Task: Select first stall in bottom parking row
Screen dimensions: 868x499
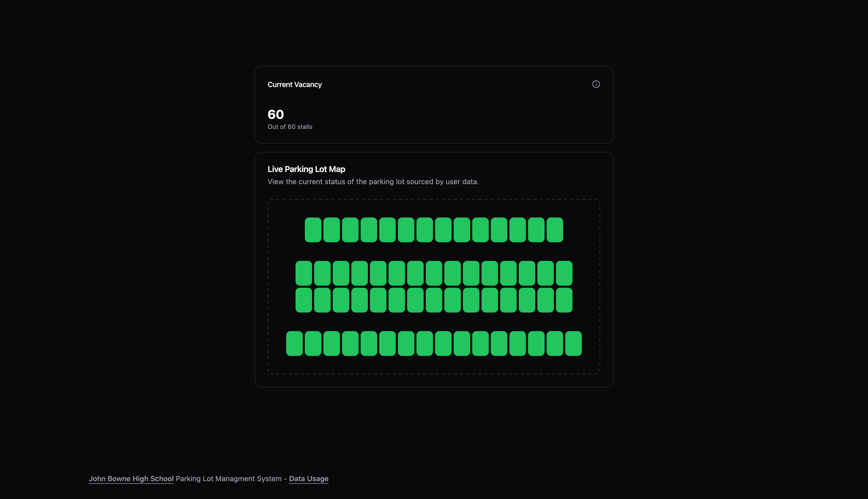Action: [x=294, y=344]
